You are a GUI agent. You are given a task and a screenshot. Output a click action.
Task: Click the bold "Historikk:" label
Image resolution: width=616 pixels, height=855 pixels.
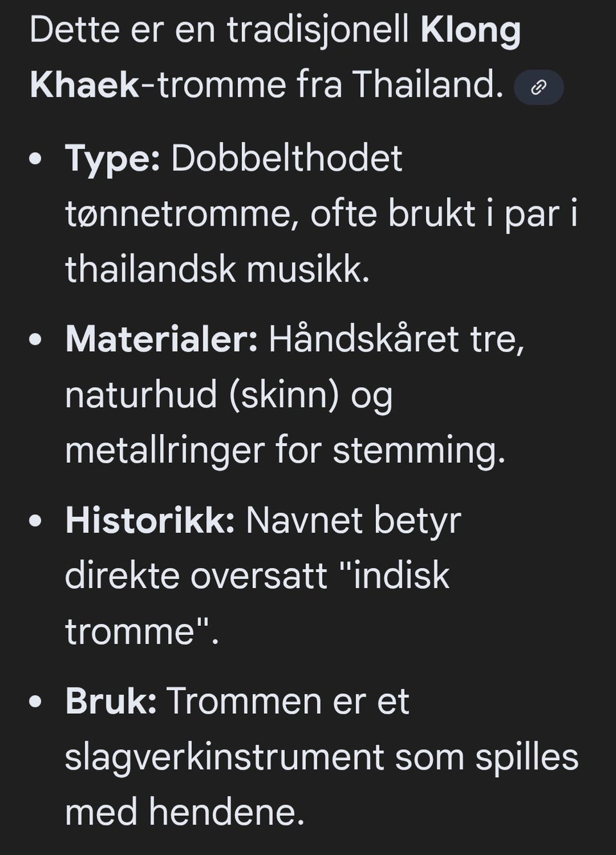tap(150, 521)
